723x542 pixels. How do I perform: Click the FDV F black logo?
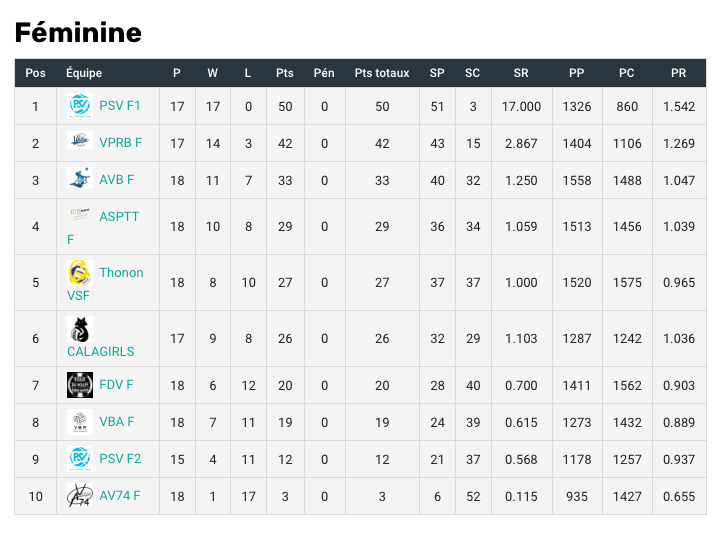pos(80,385)
